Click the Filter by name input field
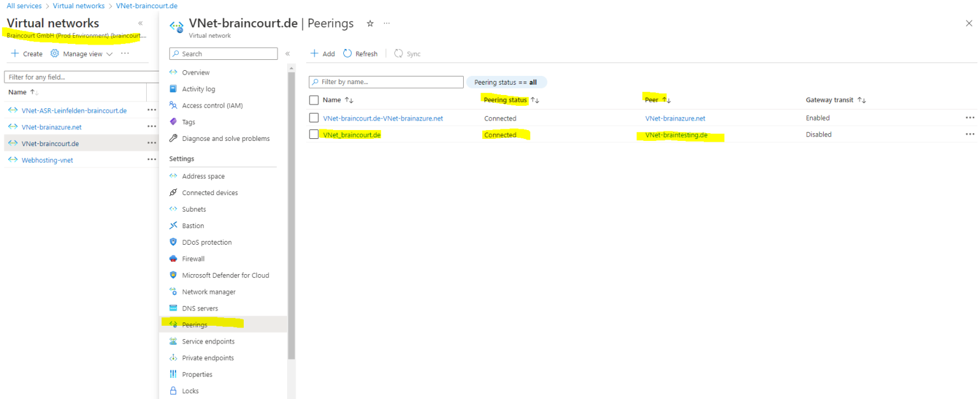 tap(386, 82)
